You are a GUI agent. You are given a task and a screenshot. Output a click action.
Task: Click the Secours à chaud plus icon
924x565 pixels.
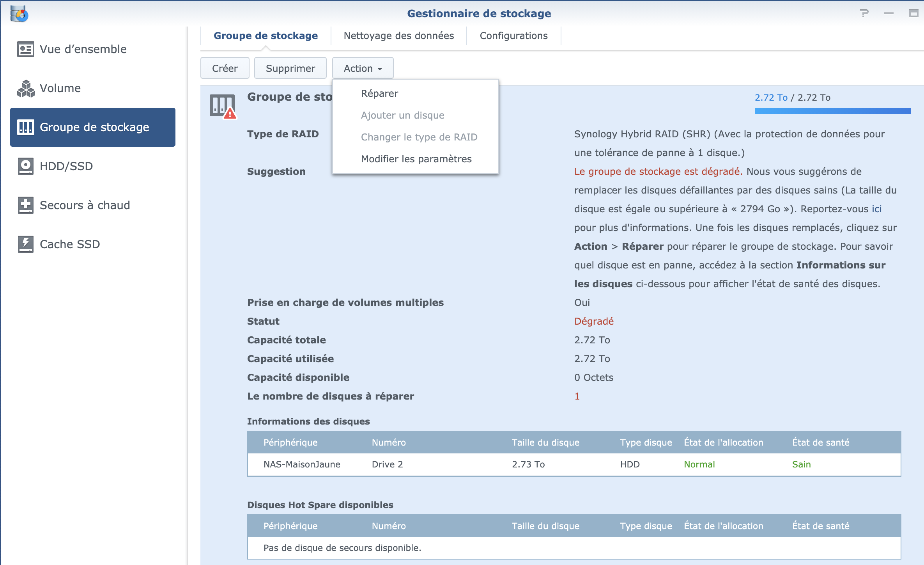click(x=26, y=205)
